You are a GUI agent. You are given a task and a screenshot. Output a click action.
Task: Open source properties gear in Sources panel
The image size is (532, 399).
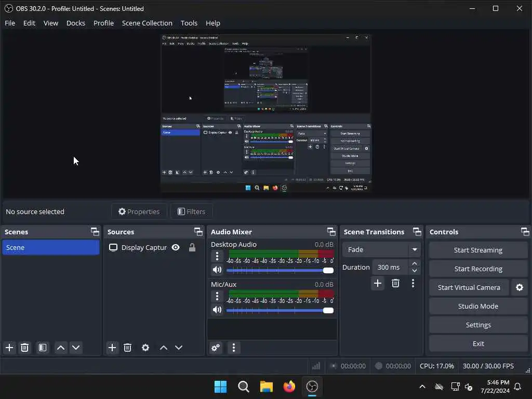[145, 348]
